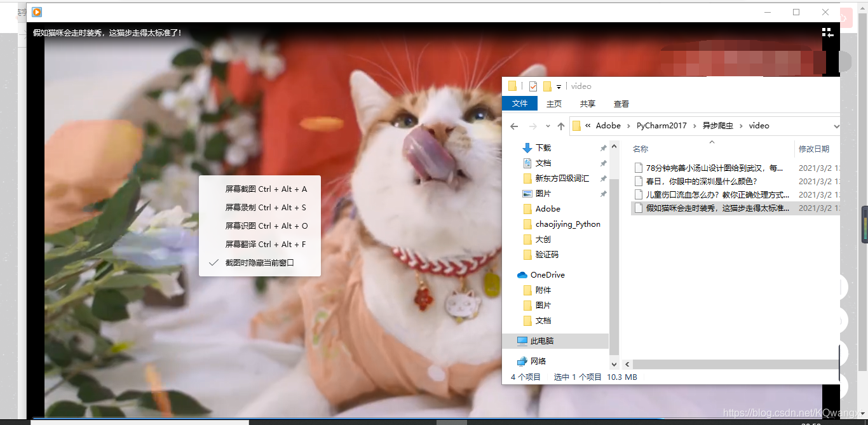This screenshot has height=425, width=868.
Task: Select OneDrive in navigation pane
Action: [547, 274]
